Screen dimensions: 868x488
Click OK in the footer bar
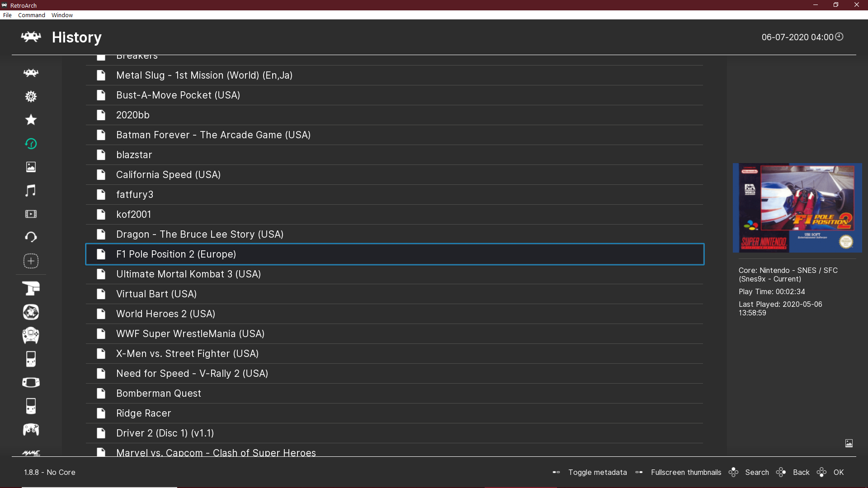coord(839,472)
